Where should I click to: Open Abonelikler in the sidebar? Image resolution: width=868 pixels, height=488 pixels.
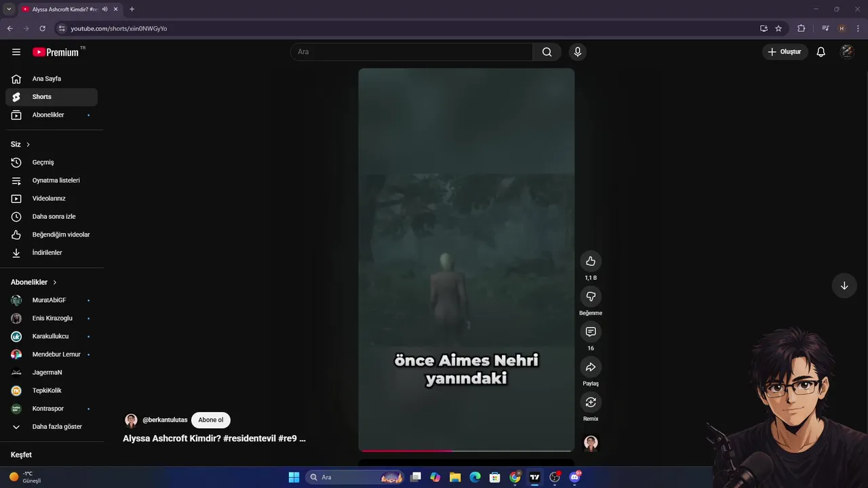coord(52,115)
